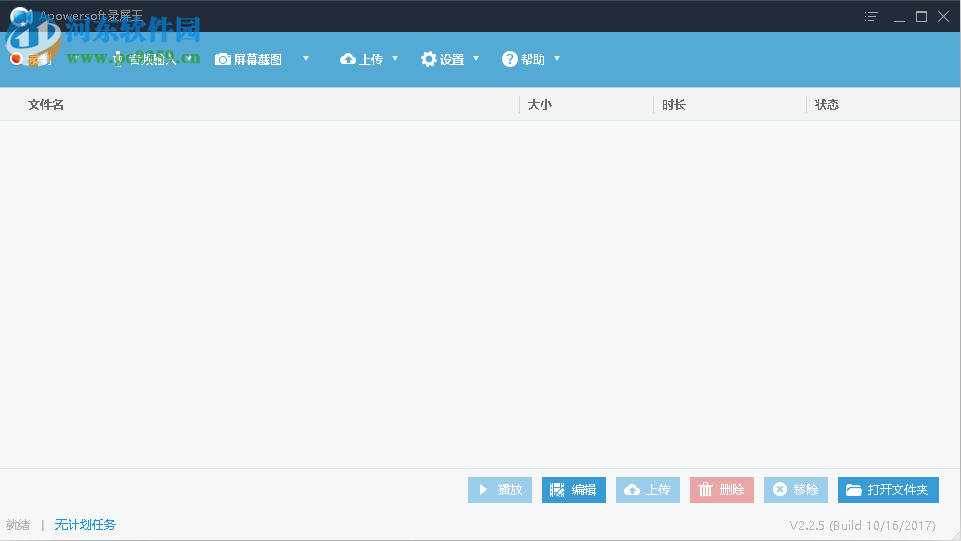Click the 删除 delete button
Image resolution: width=961 pixels, height=541 pixels.
point(722,490)
